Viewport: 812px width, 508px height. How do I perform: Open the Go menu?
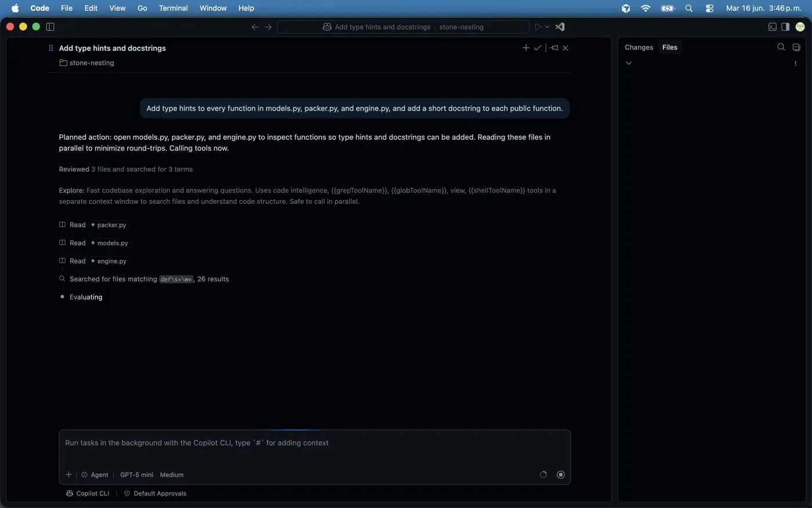pos(143,8)
